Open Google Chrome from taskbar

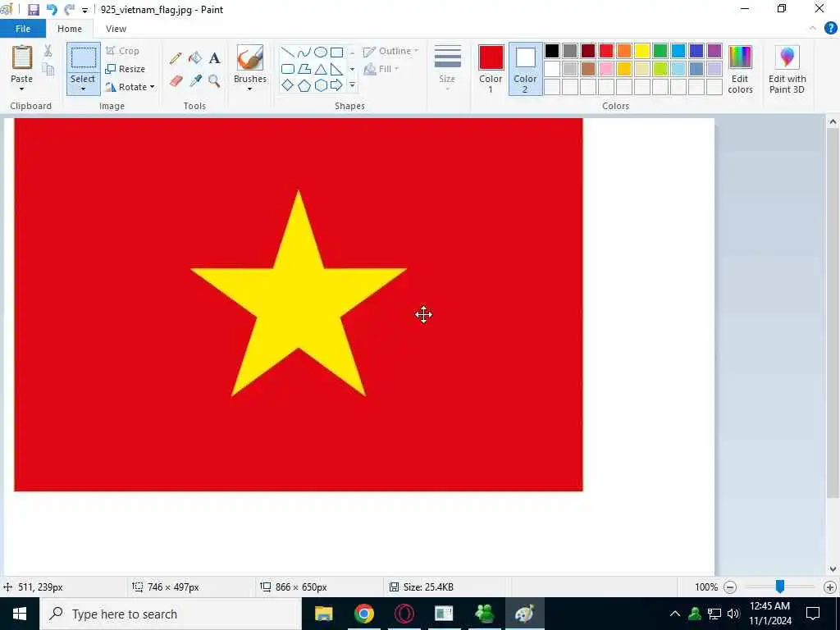coord(363,614)
